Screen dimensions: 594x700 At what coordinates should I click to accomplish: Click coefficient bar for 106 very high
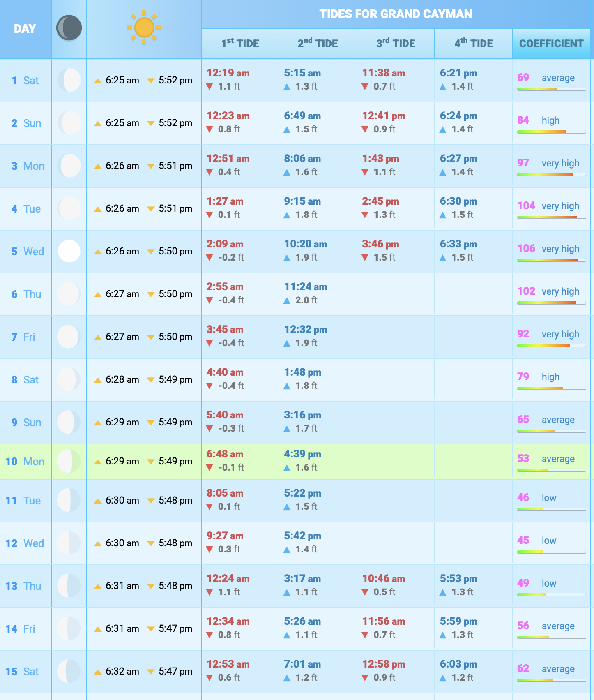click(551, 260)
